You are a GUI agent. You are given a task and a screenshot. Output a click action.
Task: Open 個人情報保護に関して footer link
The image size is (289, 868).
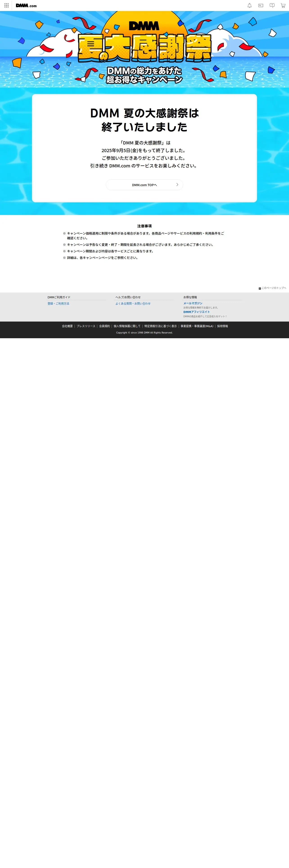(127, 326)
